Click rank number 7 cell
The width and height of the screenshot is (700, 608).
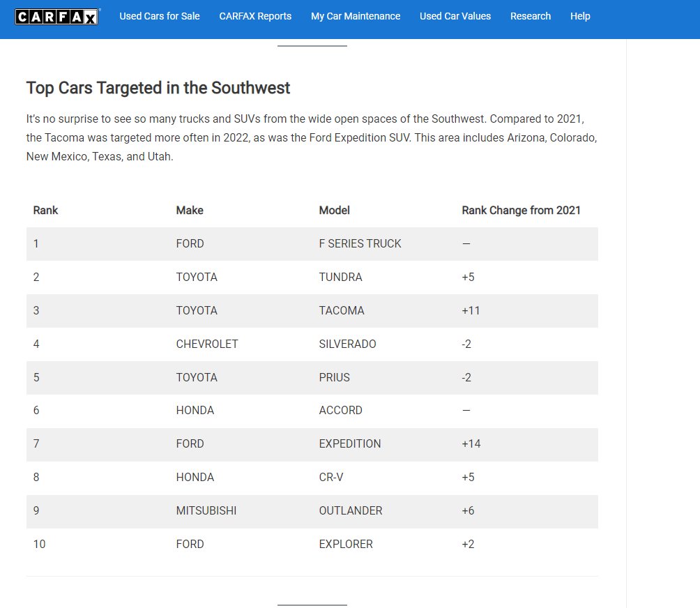pyautogui.click(x=36, y=443)
